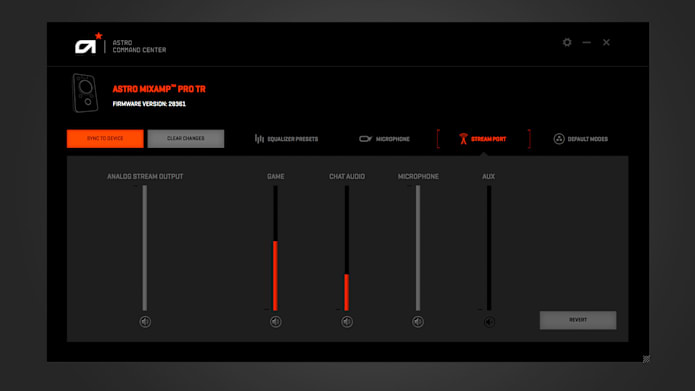This screenshot has height=391, width=695.
Task: Click the Microphone tab icon
Action: [365, 139]
